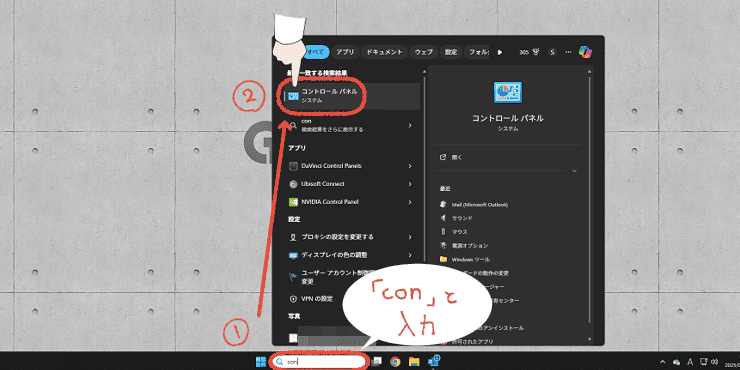Viewport: 740px width, 370px height.
Task: Click the Mail (Microsoft Outlook) icon
Action: (443, 204)
